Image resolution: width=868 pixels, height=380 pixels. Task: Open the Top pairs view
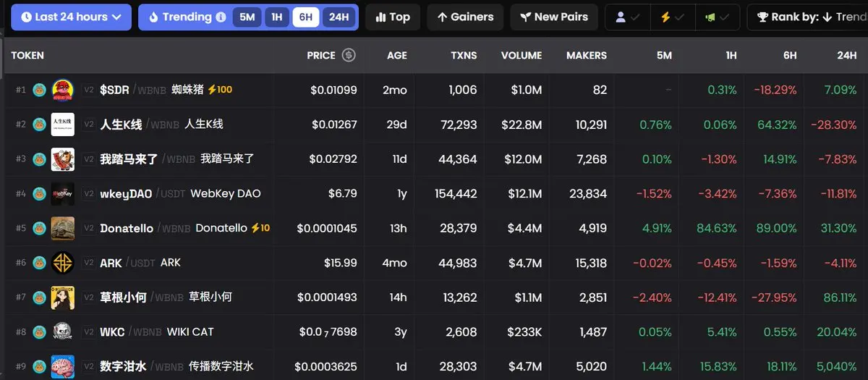pyautogui.click(x=393, y=17)
